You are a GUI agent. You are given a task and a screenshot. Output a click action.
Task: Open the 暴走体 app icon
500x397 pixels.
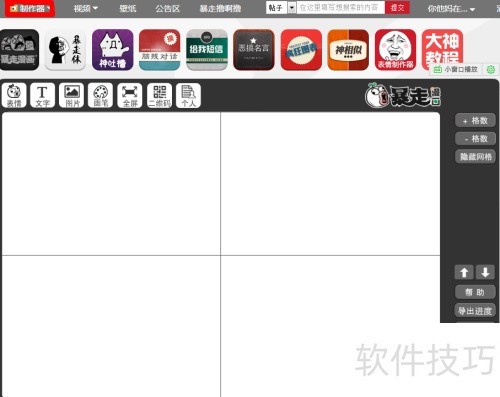click(65, 50)
